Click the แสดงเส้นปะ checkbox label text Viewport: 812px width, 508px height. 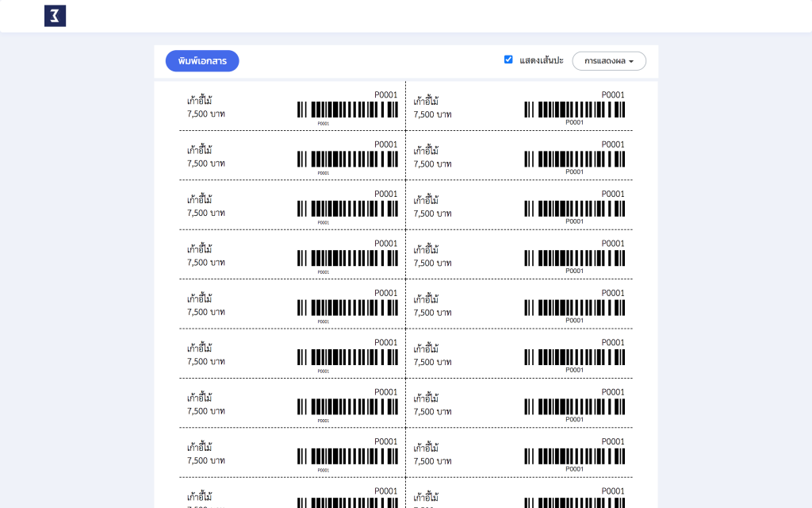[x=541, y=60]
